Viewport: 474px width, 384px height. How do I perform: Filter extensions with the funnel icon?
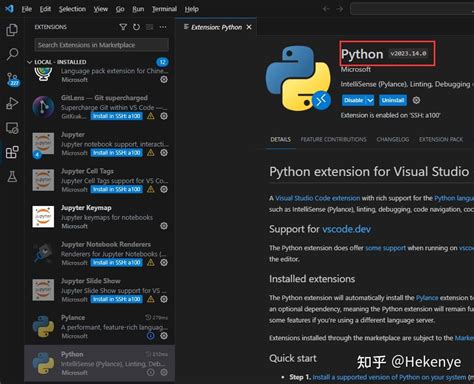coord(123,27)
